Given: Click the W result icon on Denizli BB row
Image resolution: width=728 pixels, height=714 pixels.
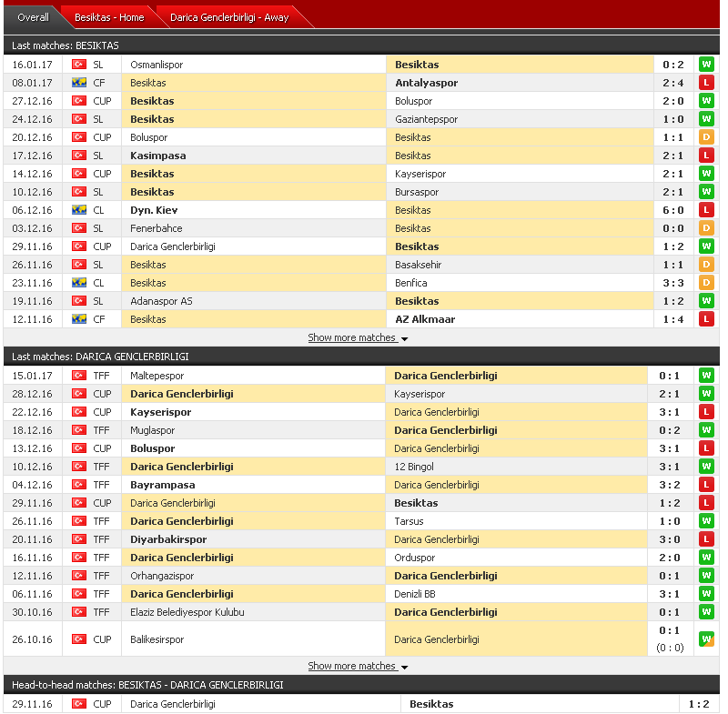Looking at the screenshot, I should 706,594.
